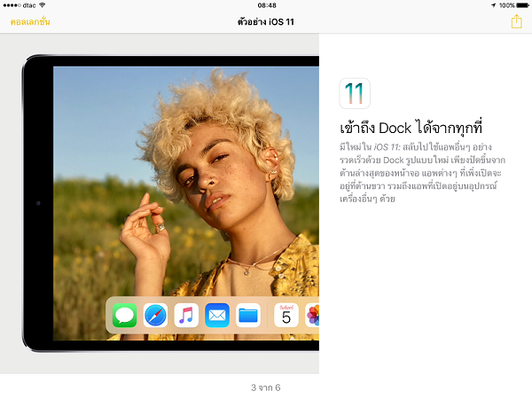Tap the 08:48 clock in status bar
The height and width of the screenshot is (399, 532).
267,5
